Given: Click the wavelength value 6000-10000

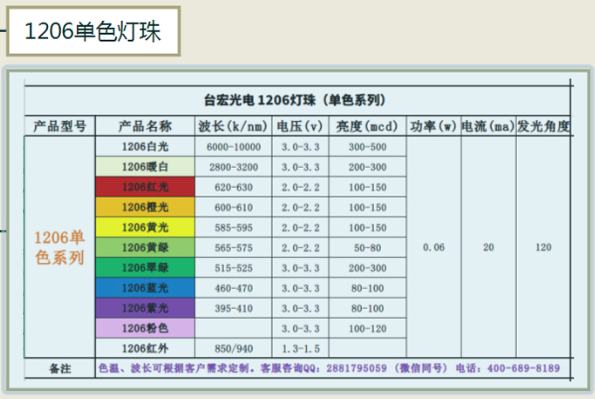Looking at the screenshot, I should point(233,147).
